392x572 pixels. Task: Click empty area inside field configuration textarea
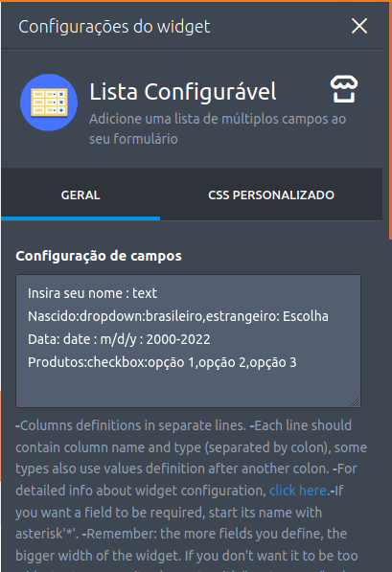point(188,388)
